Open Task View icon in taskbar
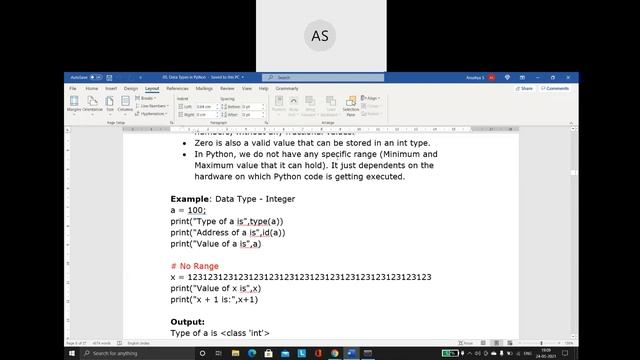The height and width of the screenshot is (360, 640). 218,353
